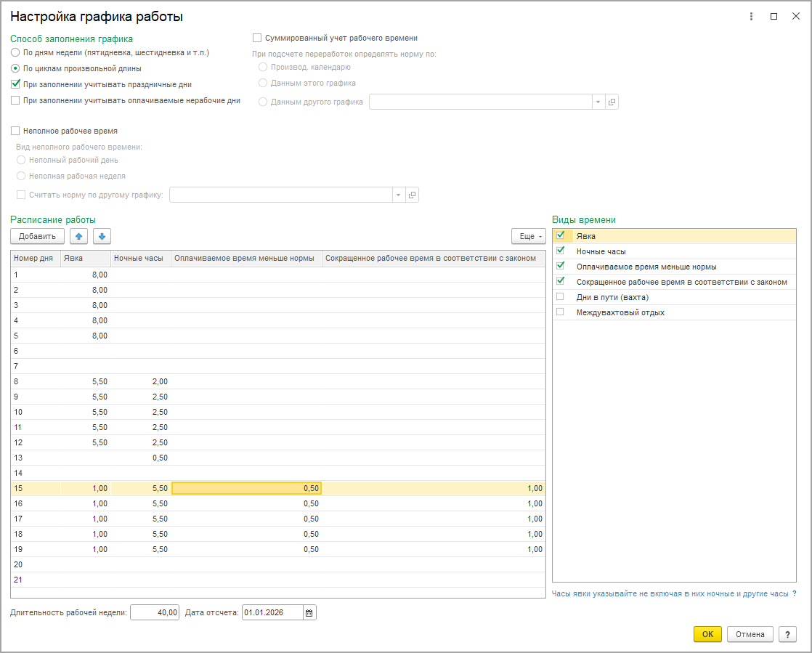Click the Явка column header
812x653 pixels.
pos(84,258)
